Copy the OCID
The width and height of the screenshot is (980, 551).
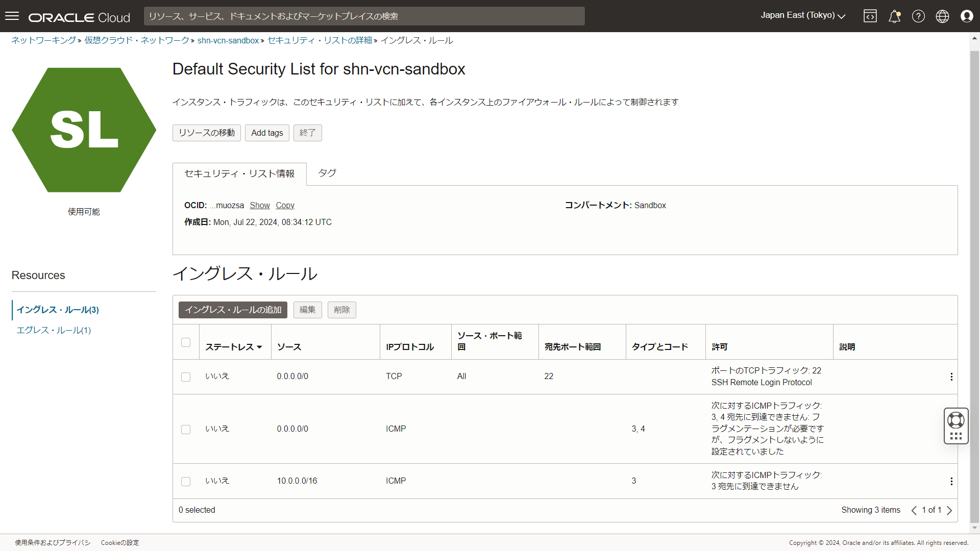[x=285, y=205]
